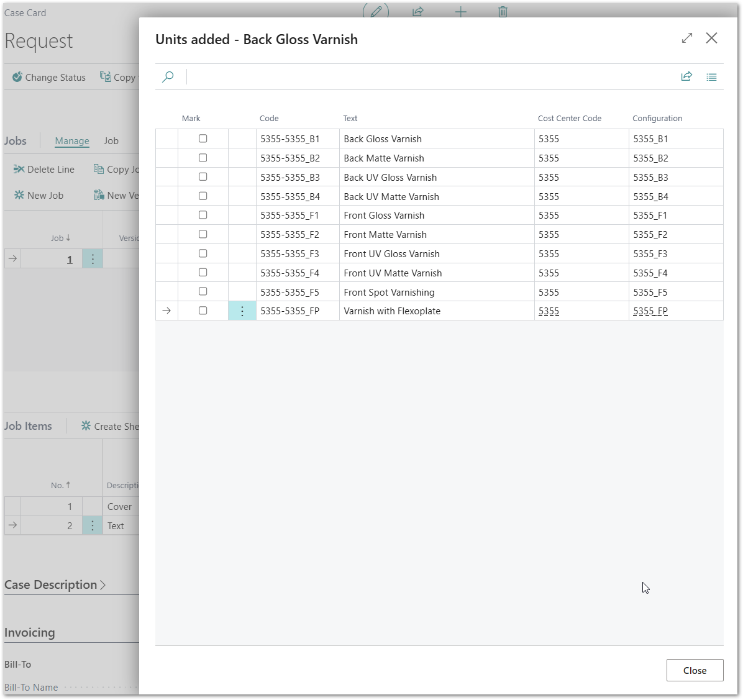Expand the dialog to full screen
The width and height of the screenshot is (743, 700).
tap(686, 39)
